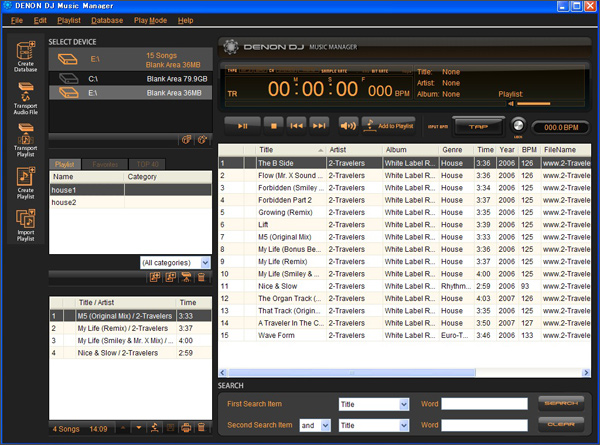Viewport: 600px width, 445px height.
Task: Sort tracks by the Title column header
Action: point(291,150)
